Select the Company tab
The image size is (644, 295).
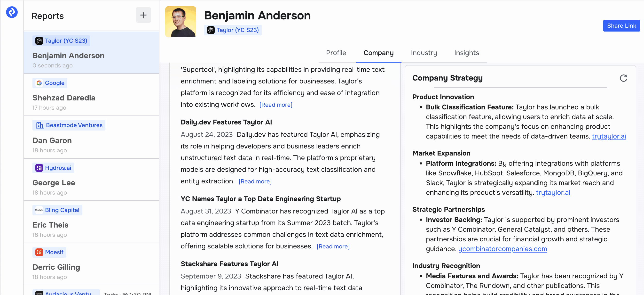[x=378, y=53]
